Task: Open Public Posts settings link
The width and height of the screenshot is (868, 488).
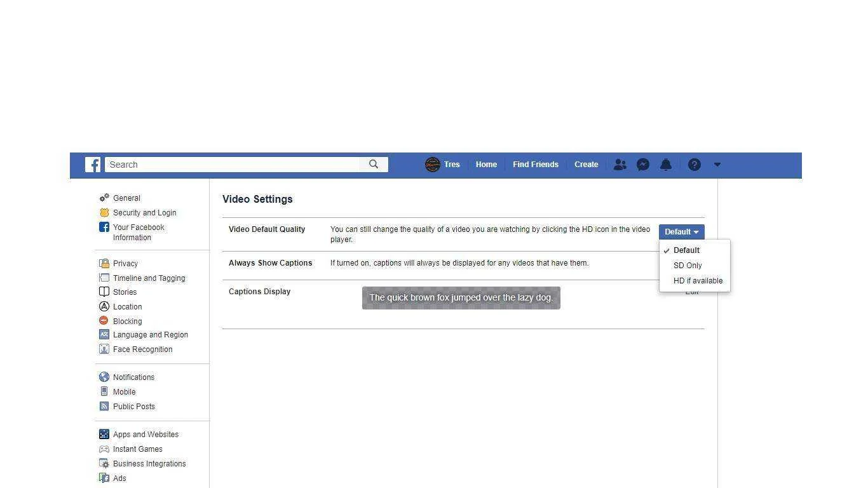Action: [x=133, y=407]
